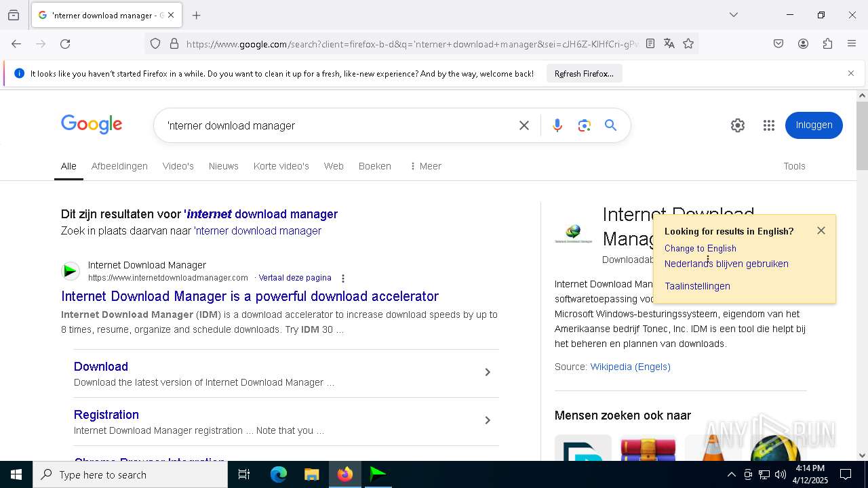
Task: Open the Registration sitelink
Action: [106, 415]
